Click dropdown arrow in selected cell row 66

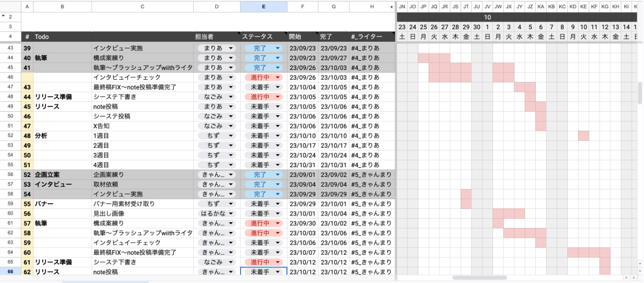pyautogui.click(x=279, y=272)
